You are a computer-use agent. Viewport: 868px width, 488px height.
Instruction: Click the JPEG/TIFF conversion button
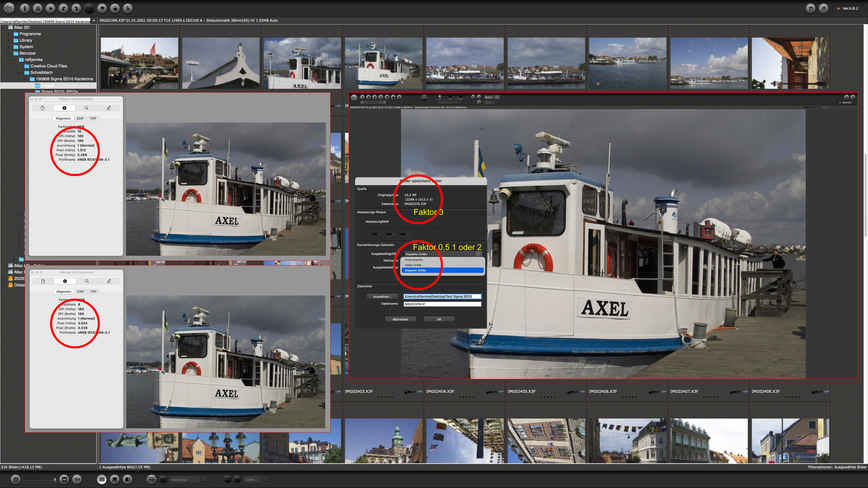pos(9,8)
